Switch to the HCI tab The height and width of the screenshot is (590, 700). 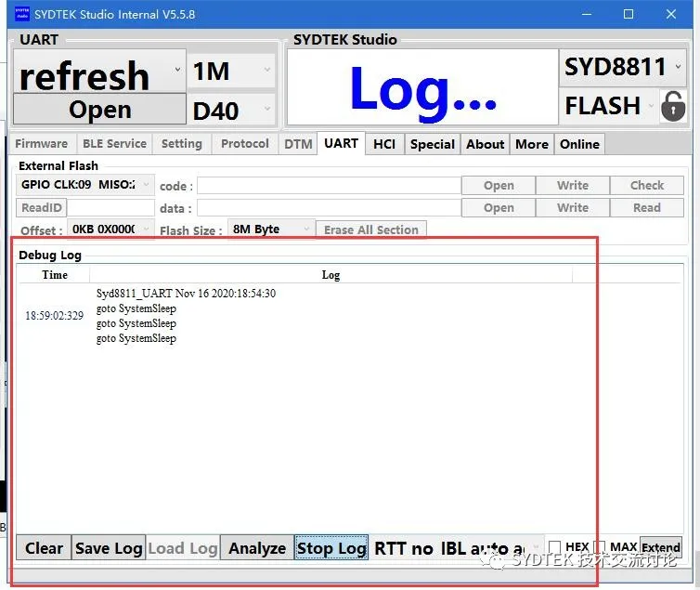[x=384, y=144]
